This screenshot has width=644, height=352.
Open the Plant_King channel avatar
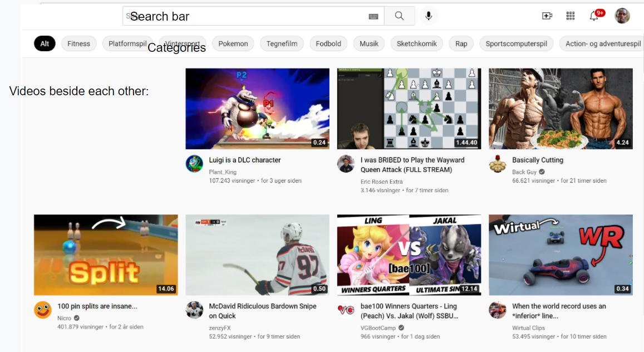pos(194,164)
